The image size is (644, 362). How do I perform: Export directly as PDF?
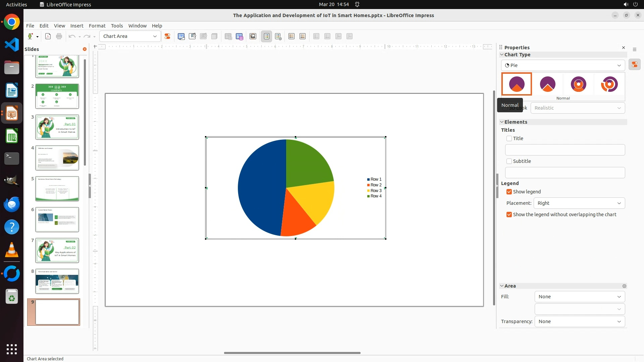pos(48,36)
